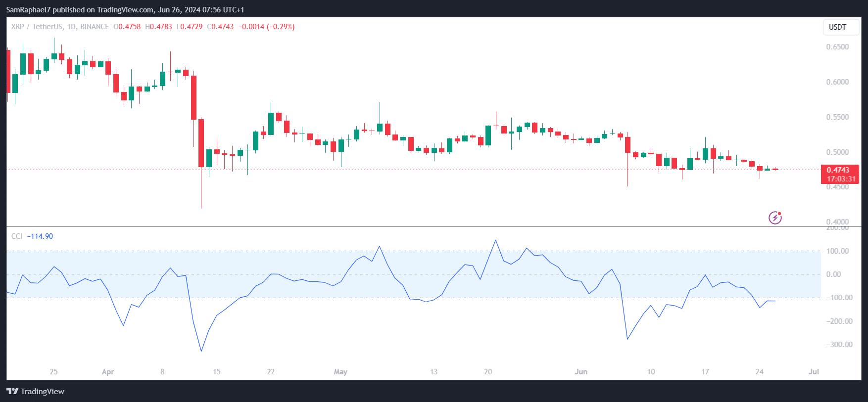The height and width of the screenshot is (402, 868).
Task: Click the 0.5500 price axis label
Action: 837,117
